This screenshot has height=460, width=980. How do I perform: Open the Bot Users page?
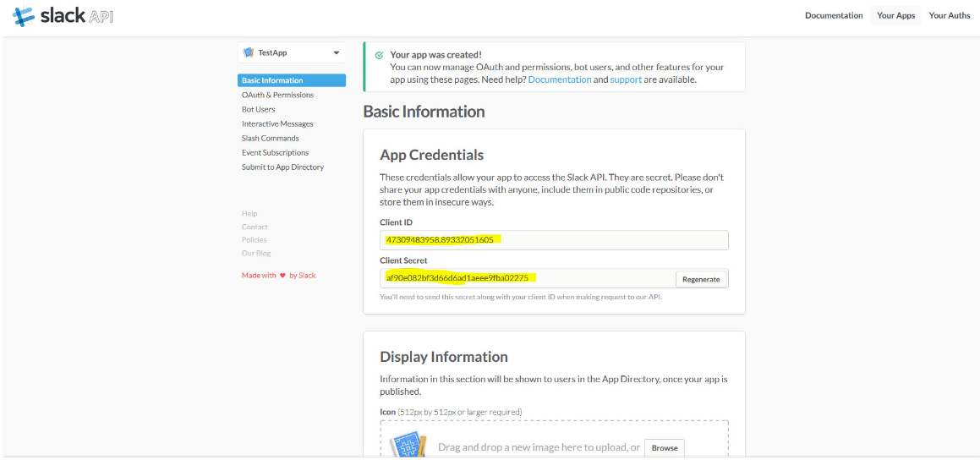click(258, 109)
